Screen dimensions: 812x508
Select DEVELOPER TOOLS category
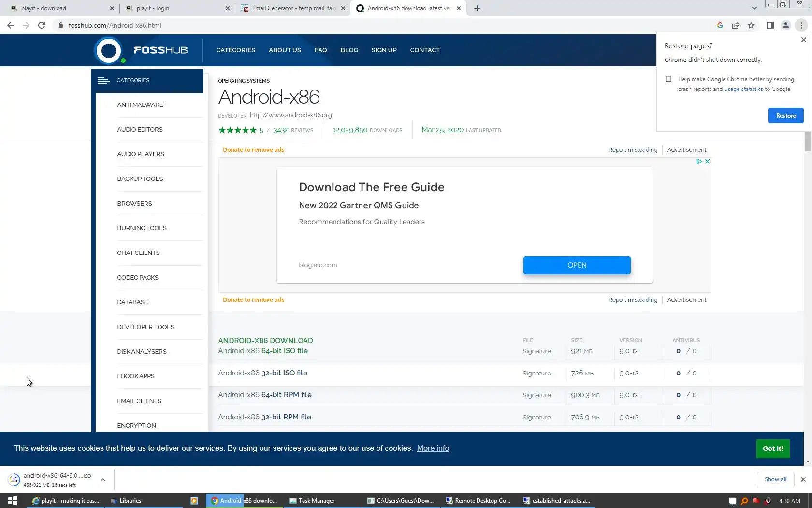[145, 327]
